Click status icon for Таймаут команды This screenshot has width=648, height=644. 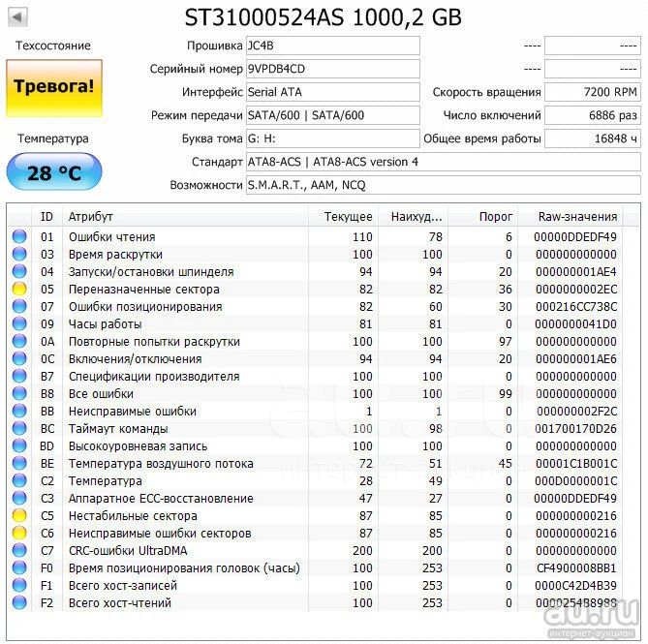[19, 428]
